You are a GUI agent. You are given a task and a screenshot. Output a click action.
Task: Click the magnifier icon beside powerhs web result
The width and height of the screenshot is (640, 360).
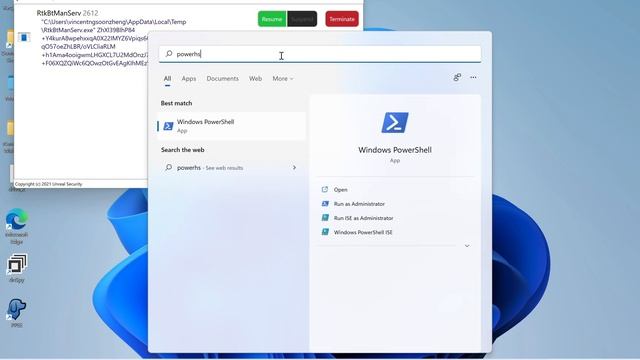pos(169,167)
